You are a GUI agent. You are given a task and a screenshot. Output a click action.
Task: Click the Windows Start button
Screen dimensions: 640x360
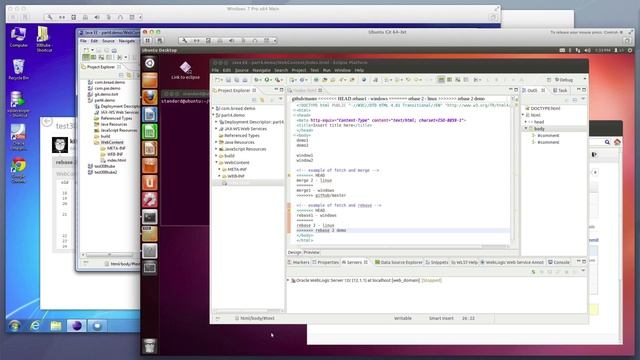click(x=15, y=325)
